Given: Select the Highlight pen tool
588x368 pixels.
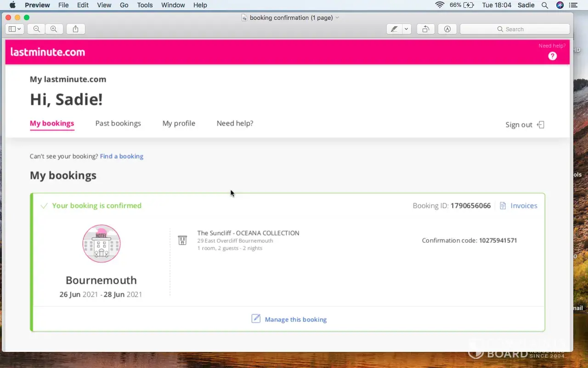Looking at the screenshot, I should click(x=394, y=29).
